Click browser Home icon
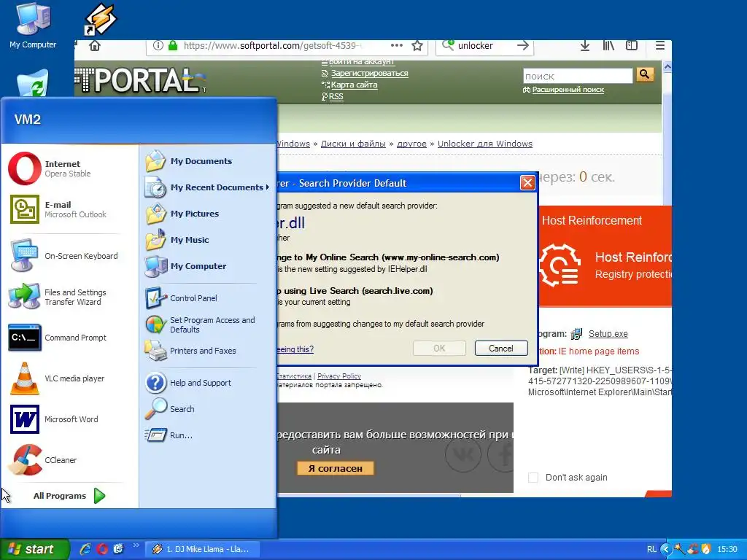The image size is (747, 560). tap(95, 46)
